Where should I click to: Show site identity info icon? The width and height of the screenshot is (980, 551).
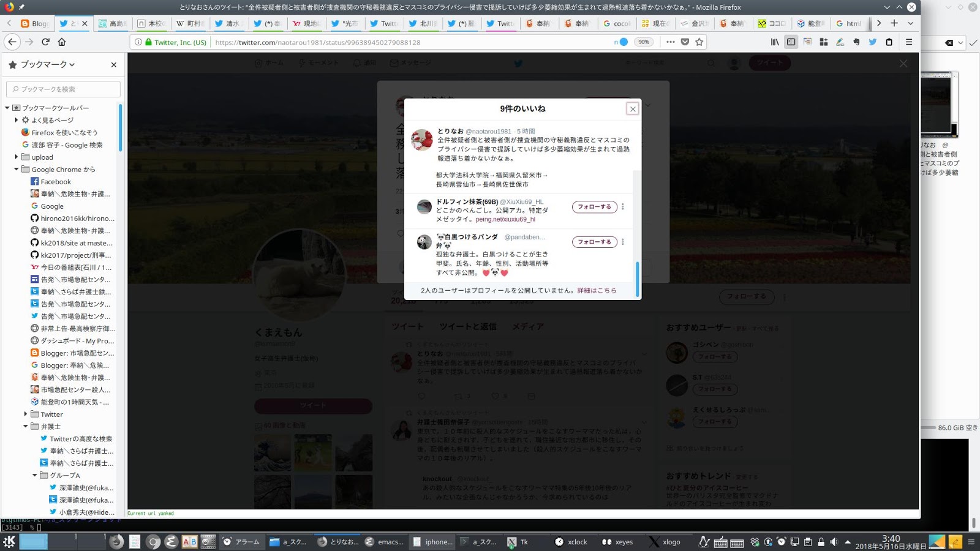coord(138,42)
